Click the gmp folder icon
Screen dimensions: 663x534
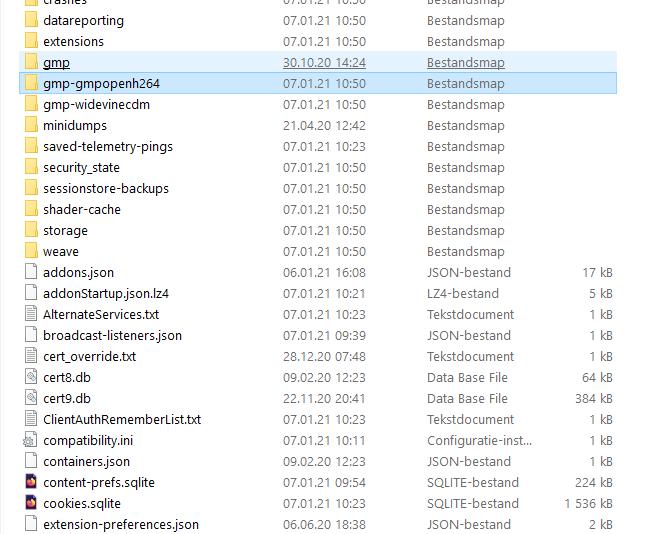tap(31, 62)
